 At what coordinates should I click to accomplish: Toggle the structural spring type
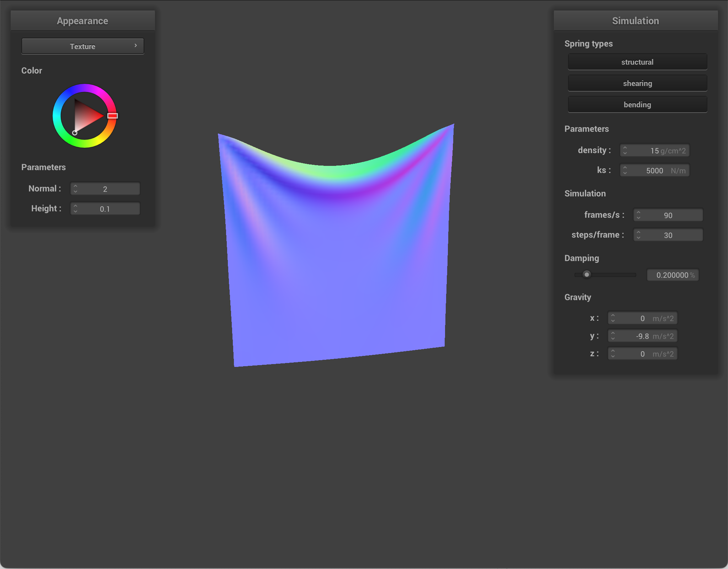click(637, 62)
